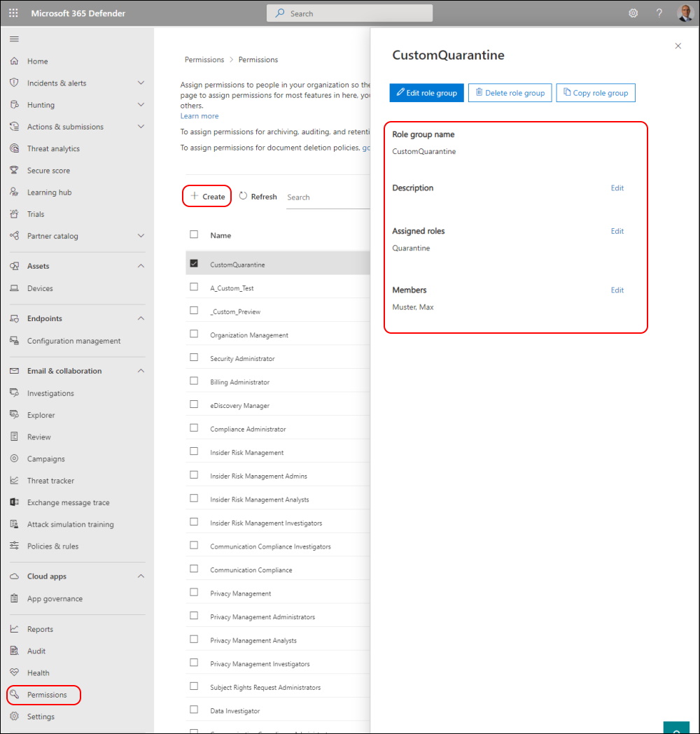Image resolution: width=700 pixels, height=734 pixels.
Task: Click the Investigations icon
Action: [15, 393]
